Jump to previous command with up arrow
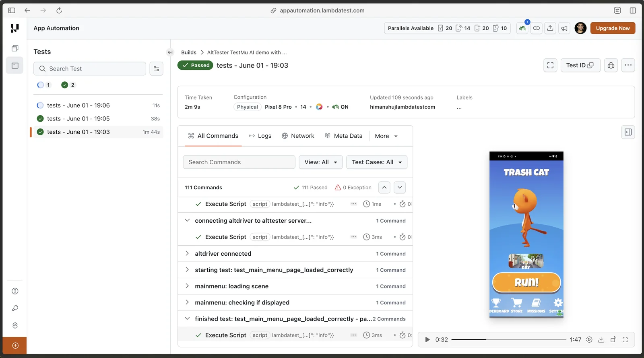The height and width of the screenshot is (358, 644). pos(384,187)
